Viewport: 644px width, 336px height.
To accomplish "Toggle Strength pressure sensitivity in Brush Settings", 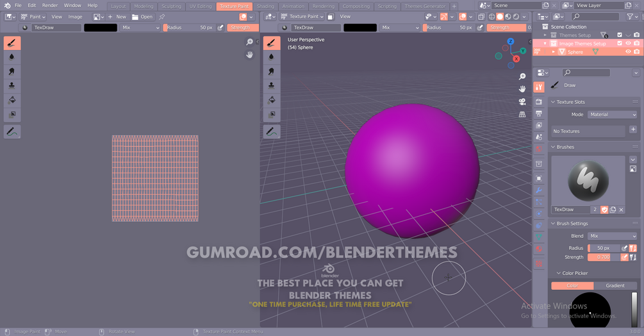I will 624,257.
